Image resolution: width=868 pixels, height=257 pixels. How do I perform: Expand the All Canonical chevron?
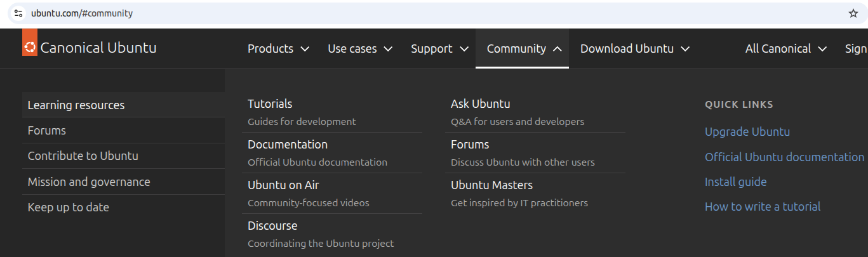pos(822,49)
